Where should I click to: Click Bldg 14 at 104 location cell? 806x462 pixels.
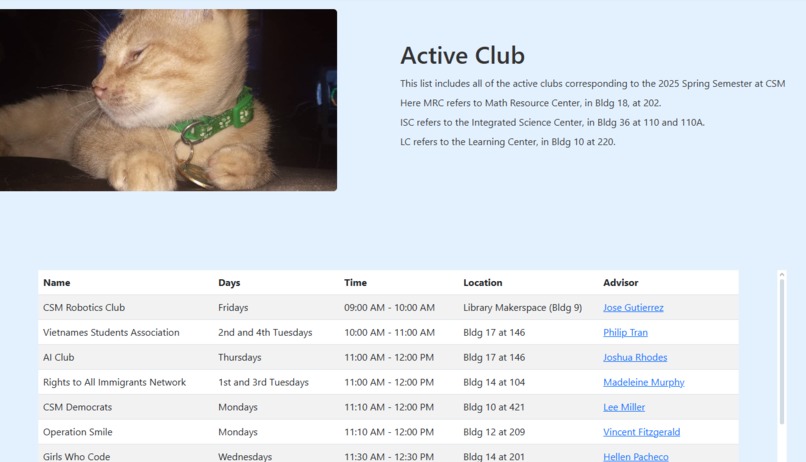tap(494, 382)
